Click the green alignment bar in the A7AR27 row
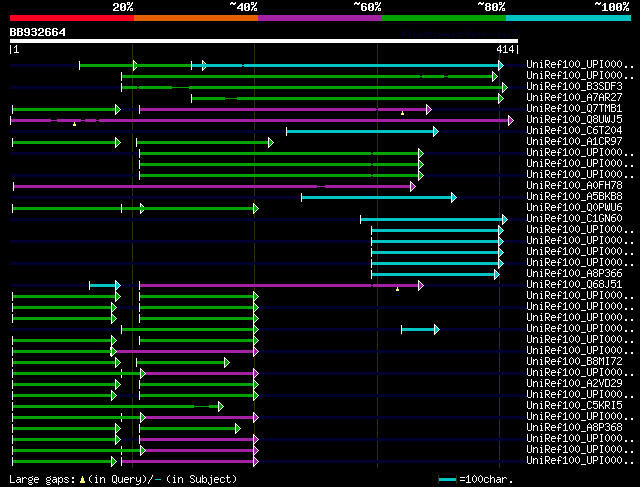The width and height of the screenshot is (640, 487). [345, 98]
